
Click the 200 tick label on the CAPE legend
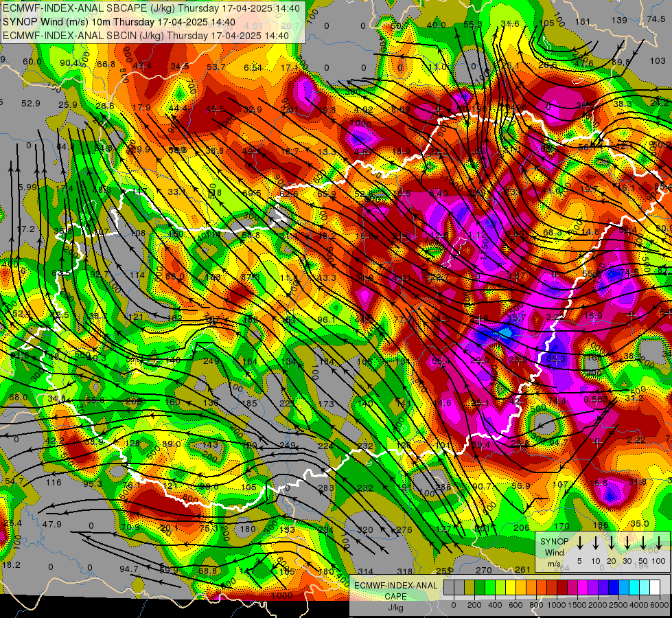(474, 605)
